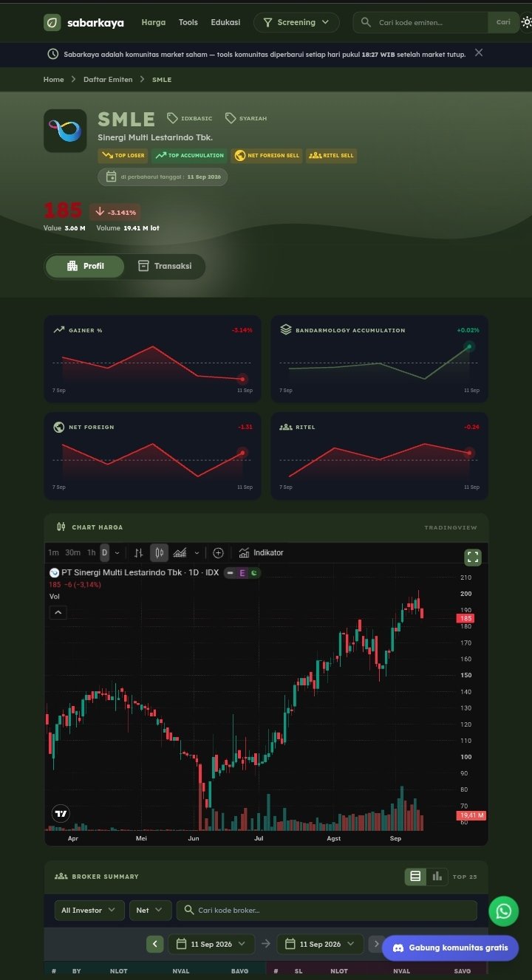This screenshot has width=532, height=980.
Task: Open the end date 11 Sep 2026 picker
Action: (321, 944)
